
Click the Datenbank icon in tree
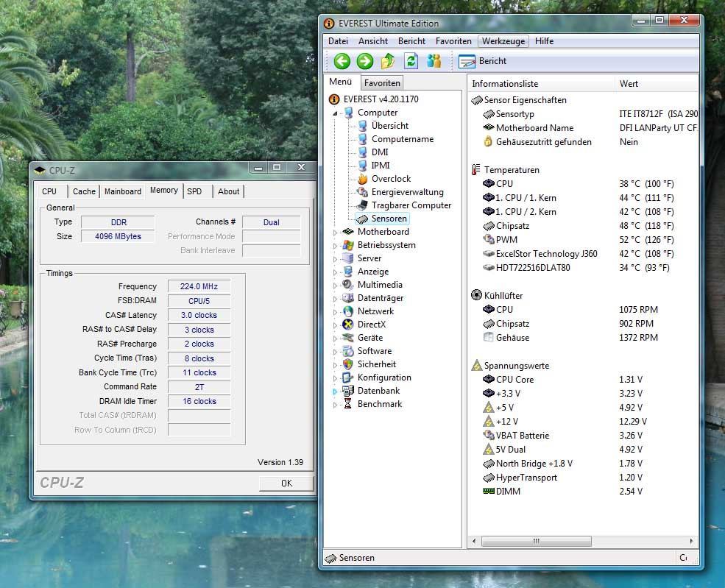[x=348, y=391]
